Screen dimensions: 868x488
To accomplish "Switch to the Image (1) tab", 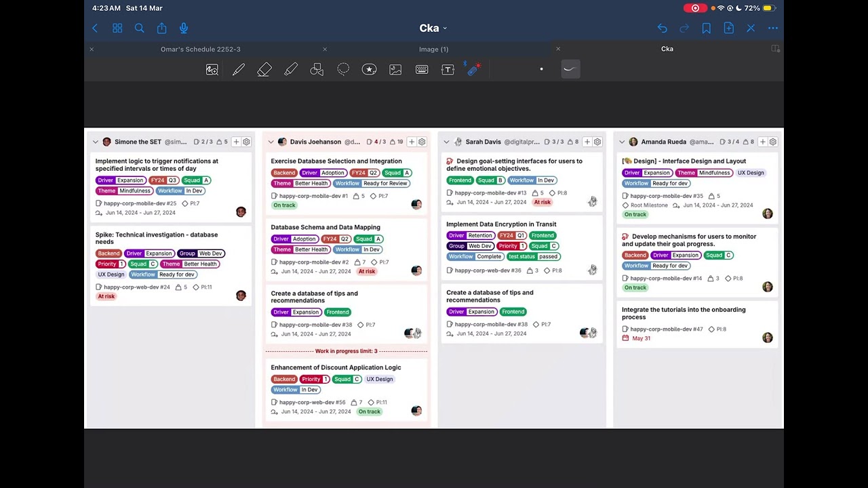I will coord(433,49).
